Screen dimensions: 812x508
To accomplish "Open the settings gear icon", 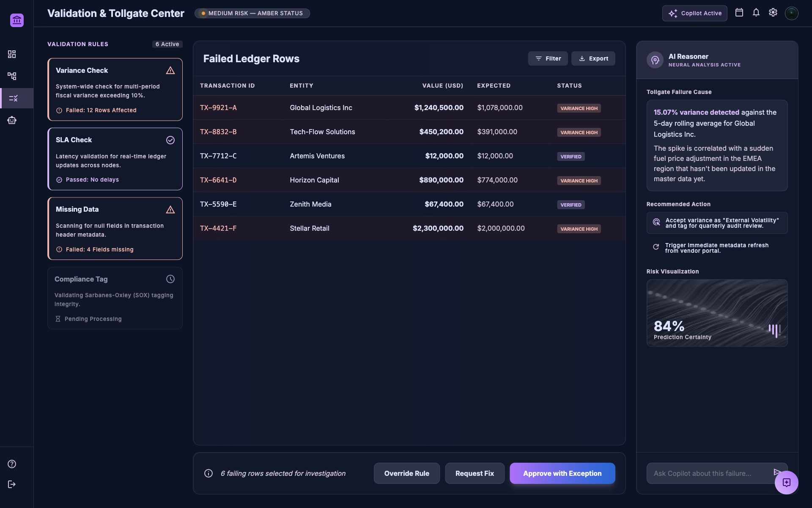I will point(773,13).
